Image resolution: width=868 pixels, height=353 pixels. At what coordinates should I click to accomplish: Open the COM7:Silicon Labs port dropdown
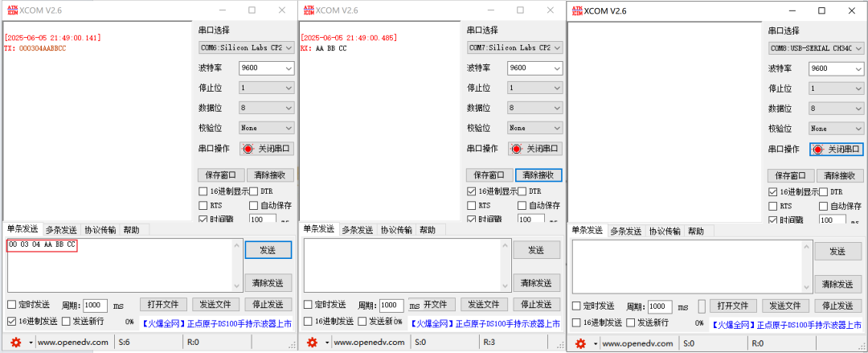pyautogui.click(x=515, y=47)
